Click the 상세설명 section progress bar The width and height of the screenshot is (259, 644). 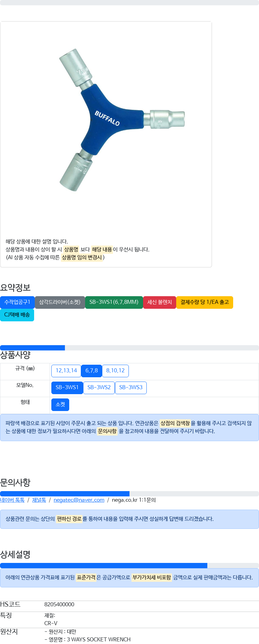pyautogui.click(x=129, y=566)
